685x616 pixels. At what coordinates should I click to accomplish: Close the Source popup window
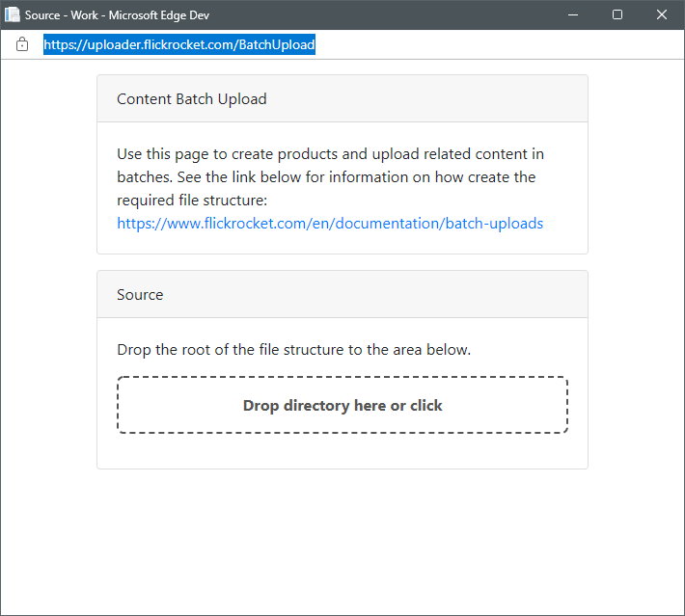pyautogui.click(x=662, y=14)
